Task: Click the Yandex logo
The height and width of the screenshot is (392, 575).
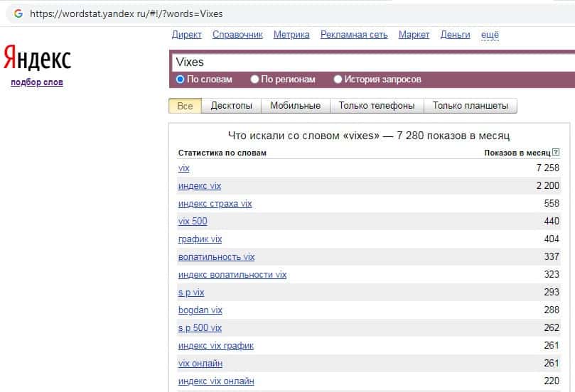Action: pyautogui.click(x=37, y=58)
